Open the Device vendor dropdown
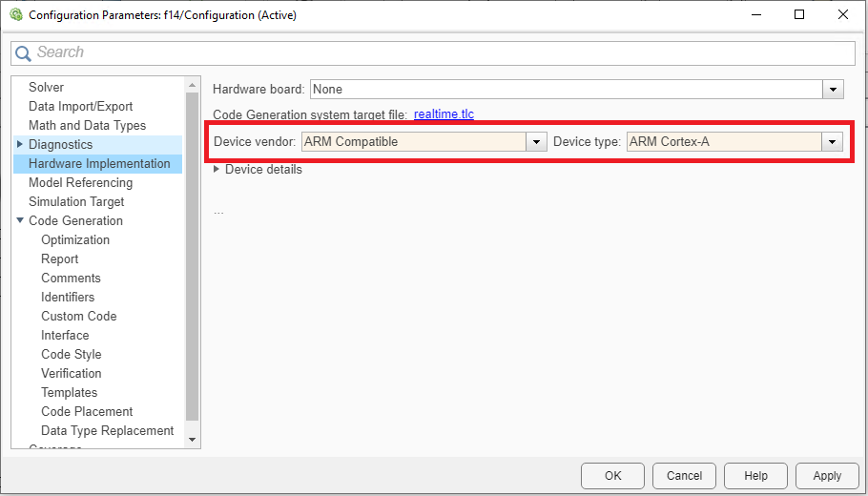868x496 pixels. (534, 142)
